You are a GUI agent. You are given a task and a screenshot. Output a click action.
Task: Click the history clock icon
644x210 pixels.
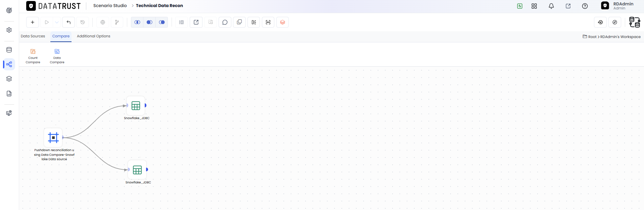pyautogui.click(x=83, y=22)
